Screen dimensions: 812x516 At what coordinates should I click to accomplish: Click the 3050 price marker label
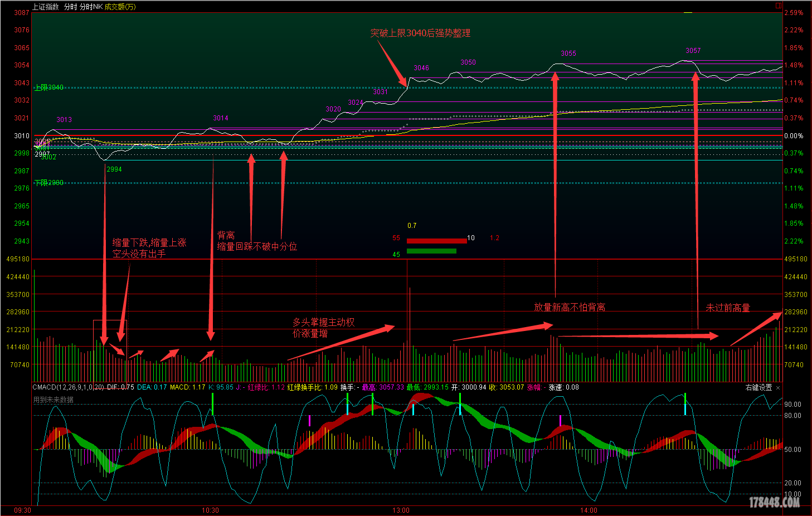[468, 62]
